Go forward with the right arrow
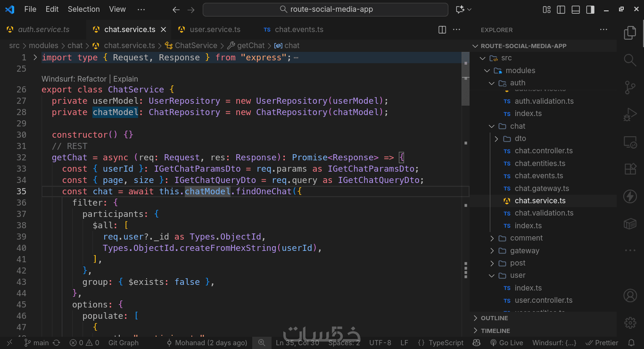 point(191,9)
